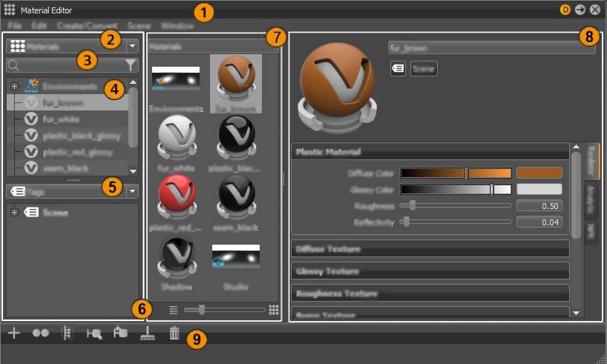Open the Materials dropdown arrow
The image size is (607, 364).
[x=132, y=46]
